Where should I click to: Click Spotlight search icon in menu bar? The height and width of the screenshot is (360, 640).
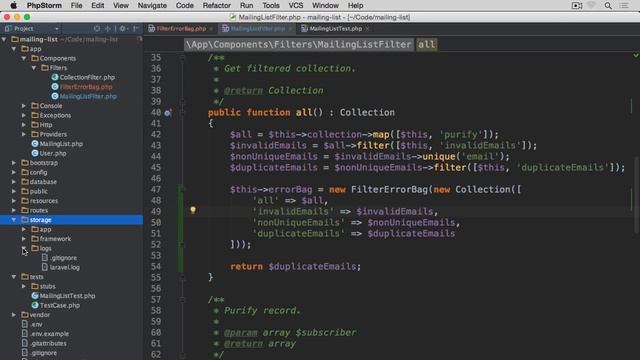pyautogui.click(x=608, y=5)
